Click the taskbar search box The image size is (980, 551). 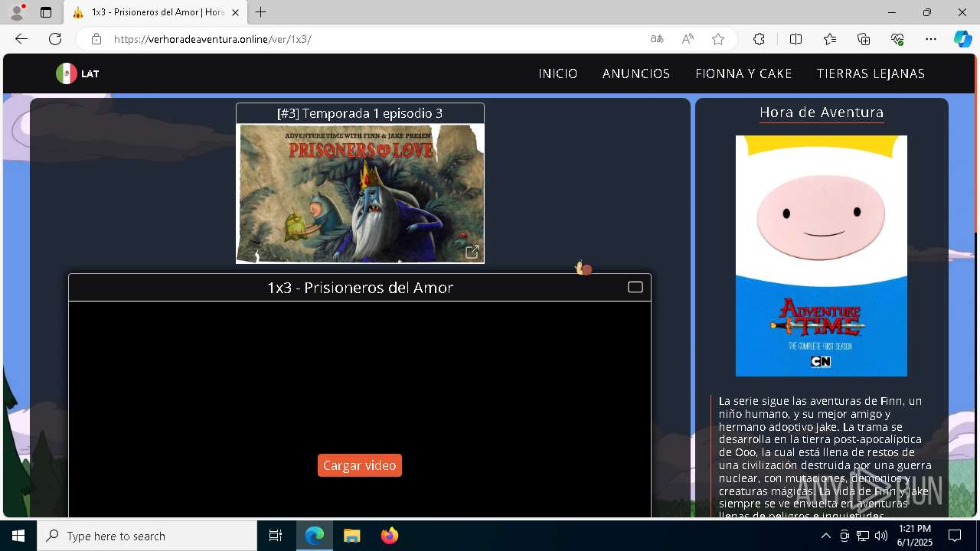tap(147, 536)
